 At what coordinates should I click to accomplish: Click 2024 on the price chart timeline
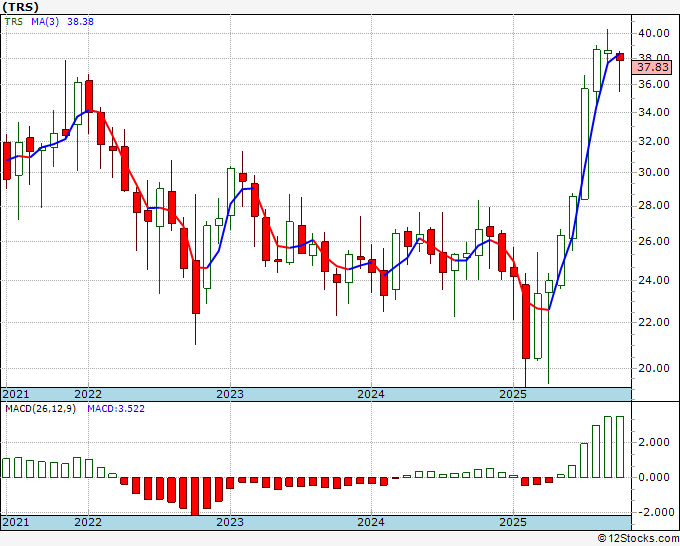click(371, 394)
